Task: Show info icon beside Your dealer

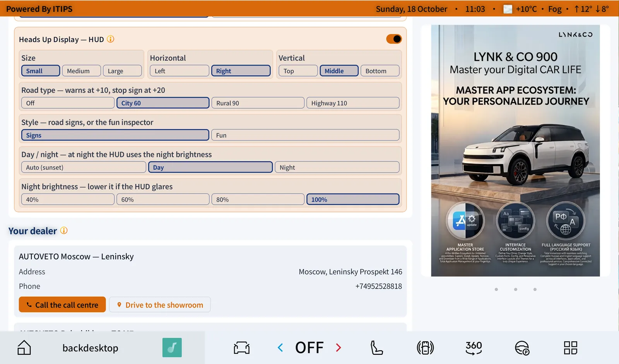Action: pos(64,231)
